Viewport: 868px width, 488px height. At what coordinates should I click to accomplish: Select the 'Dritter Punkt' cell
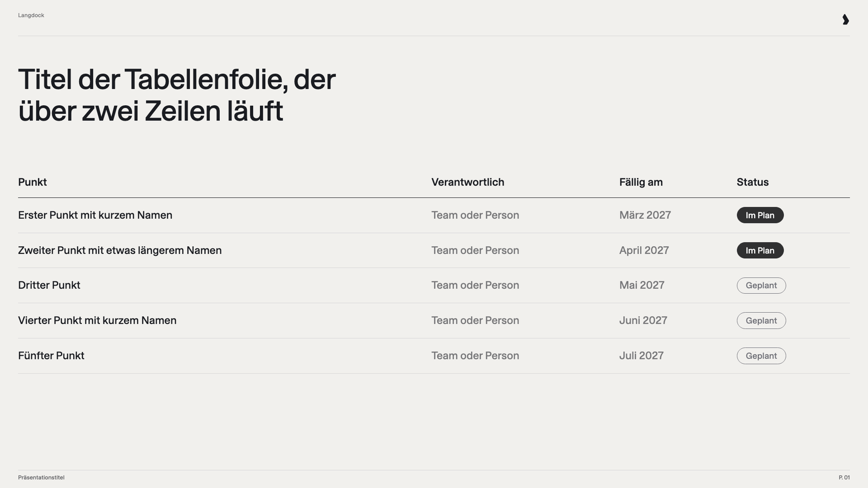(49, 285)
